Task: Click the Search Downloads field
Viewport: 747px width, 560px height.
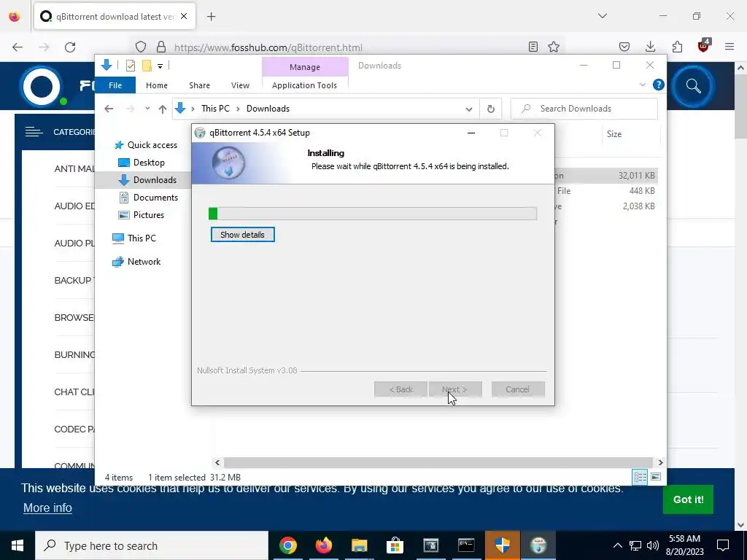Action: coord(584,109)
